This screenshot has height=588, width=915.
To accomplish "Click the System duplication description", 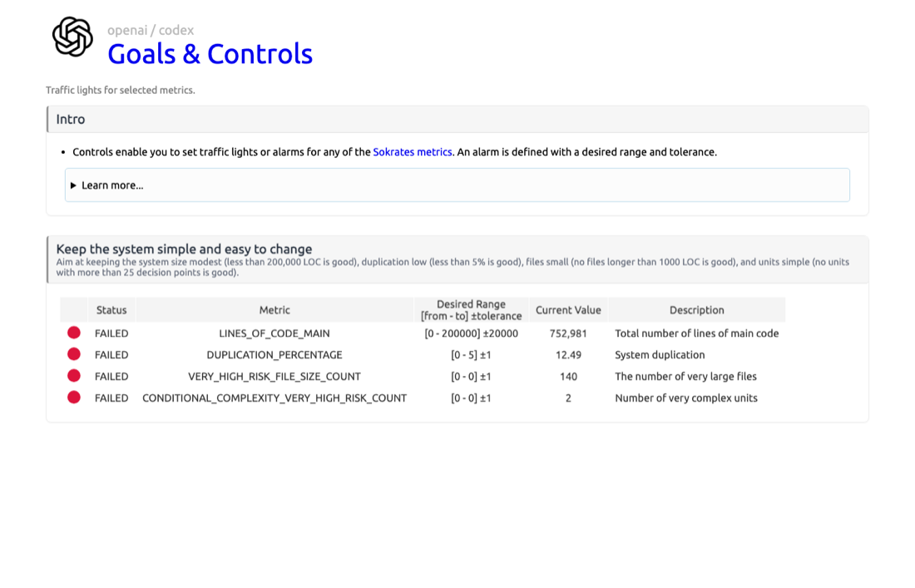I will coord(660,354).
